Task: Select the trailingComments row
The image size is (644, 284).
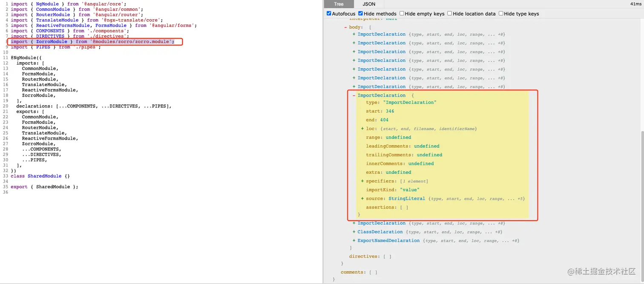Action: (404, 155)
